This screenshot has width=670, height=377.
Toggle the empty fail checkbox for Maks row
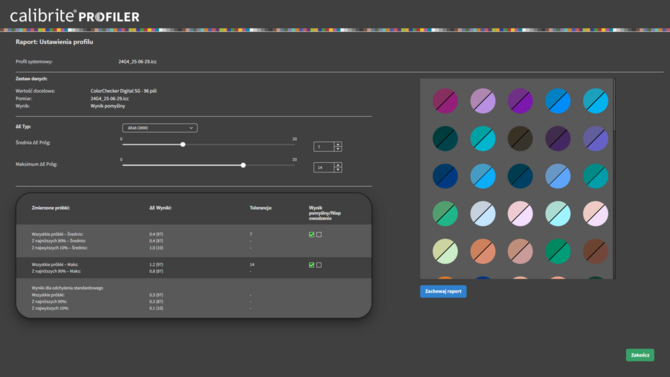(x=319, y=265)
